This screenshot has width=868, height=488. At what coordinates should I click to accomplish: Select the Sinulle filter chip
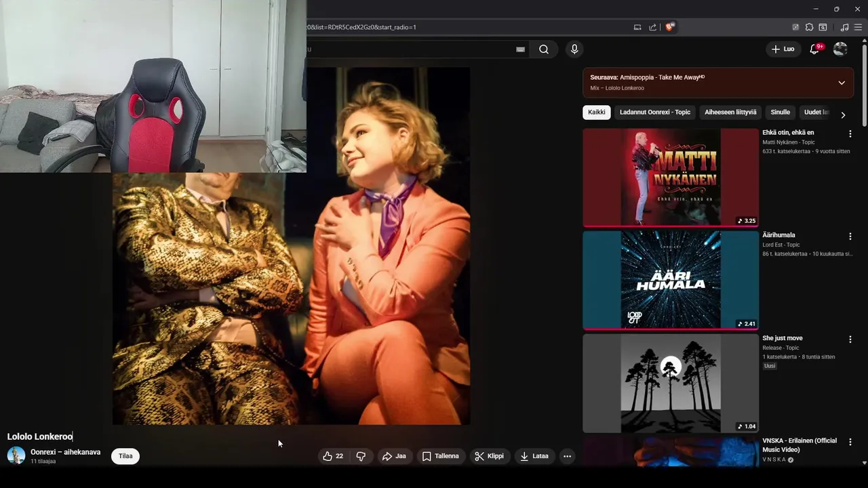click(x=781, y=113)
